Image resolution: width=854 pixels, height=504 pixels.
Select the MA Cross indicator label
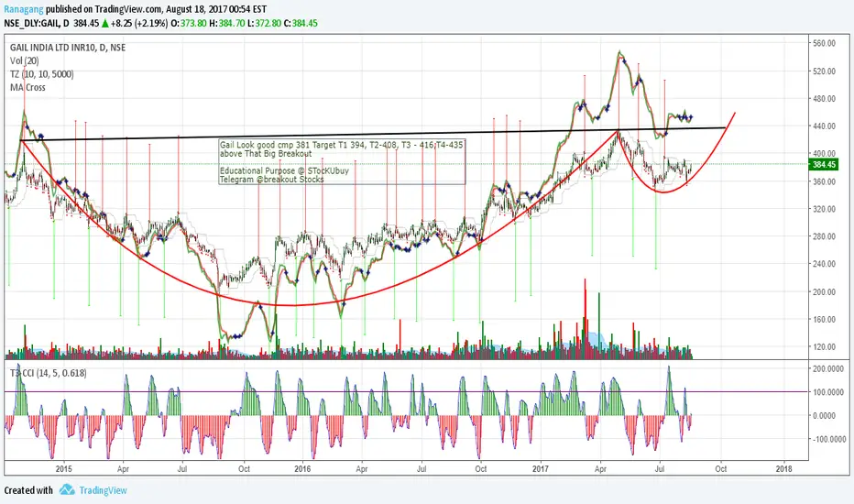[27, 87]
